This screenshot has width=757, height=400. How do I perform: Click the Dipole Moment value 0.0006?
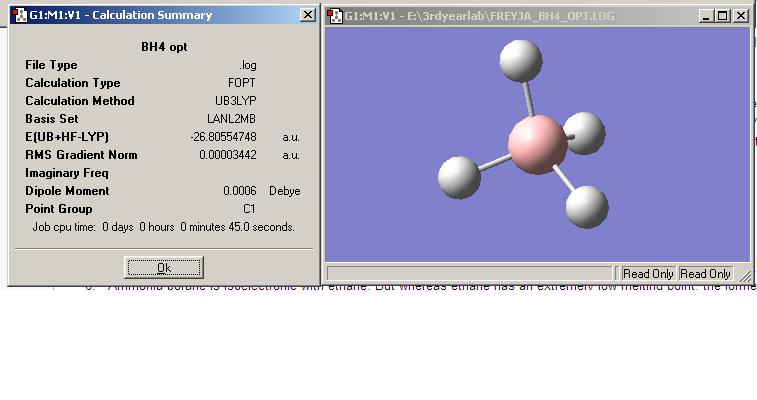tap(240, 191)
